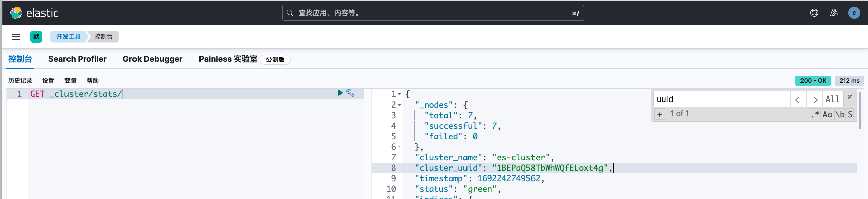
Task: Open 设置 settings menu
Action: [48, 81]
